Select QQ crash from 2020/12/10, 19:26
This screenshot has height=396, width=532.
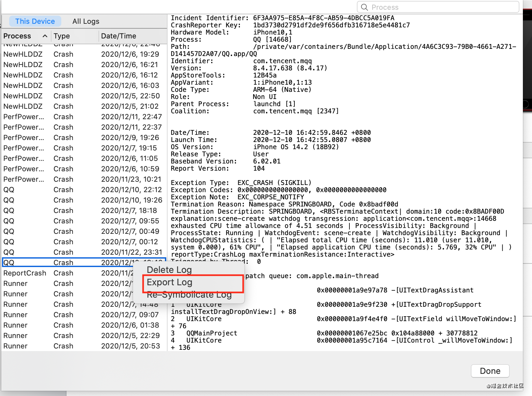[x=84, y=200]
